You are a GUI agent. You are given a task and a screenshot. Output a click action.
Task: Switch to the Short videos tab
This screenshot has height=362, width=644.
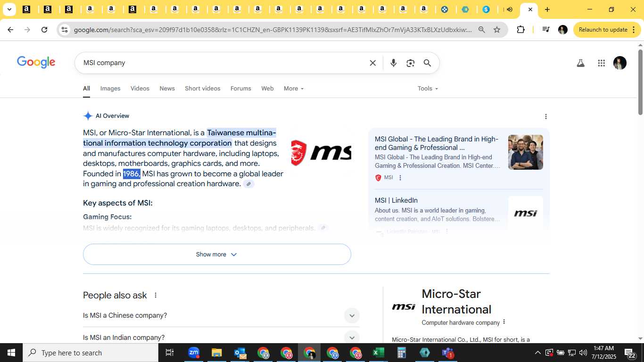pyautogui.click(x=203, y=89)
